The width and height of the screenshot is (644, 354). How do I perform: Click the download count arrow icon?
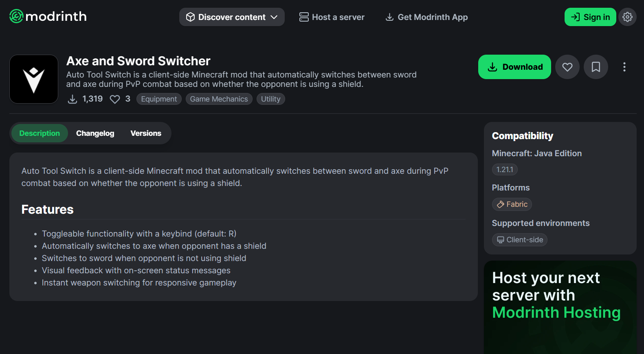[x=73, y=99]
